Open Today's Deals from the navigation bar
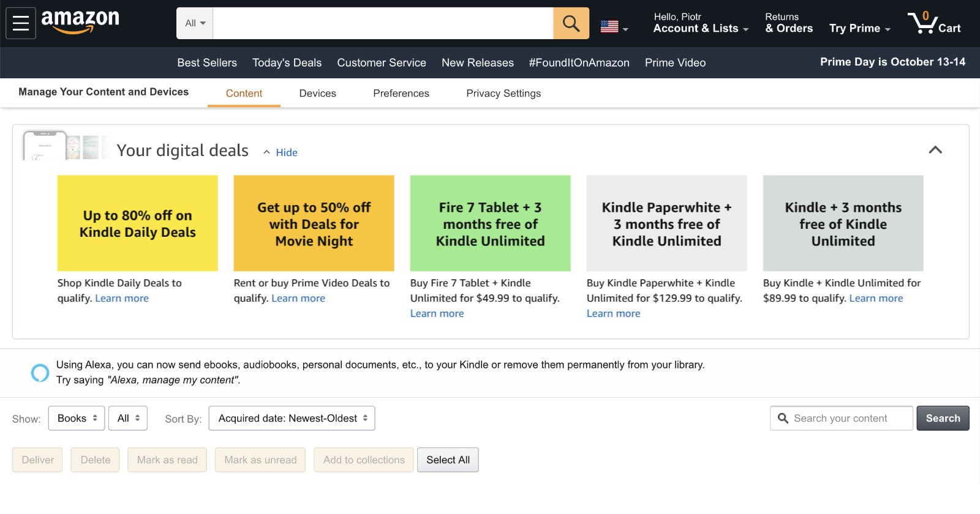980x514 pixels. pos(287,62)
